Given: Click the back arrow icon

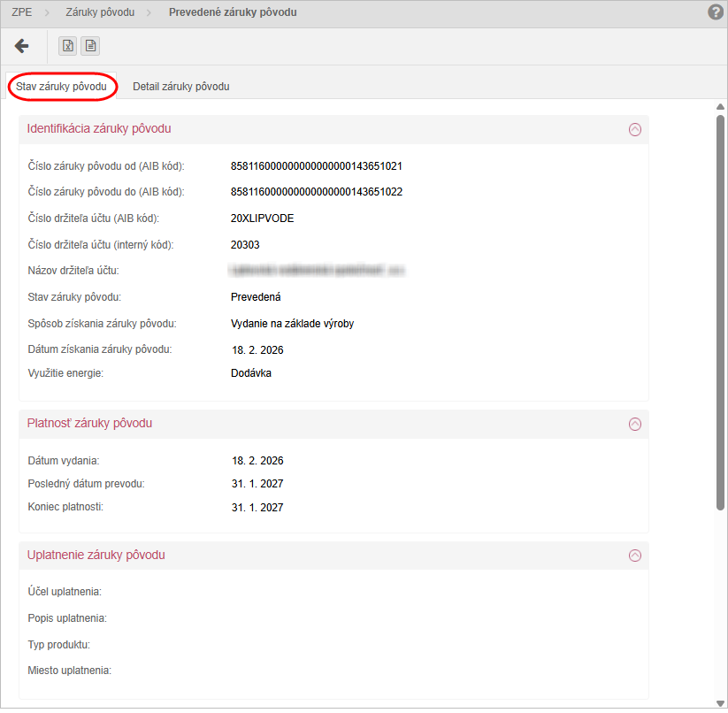Looking at the screenshot, I should 22,46.
